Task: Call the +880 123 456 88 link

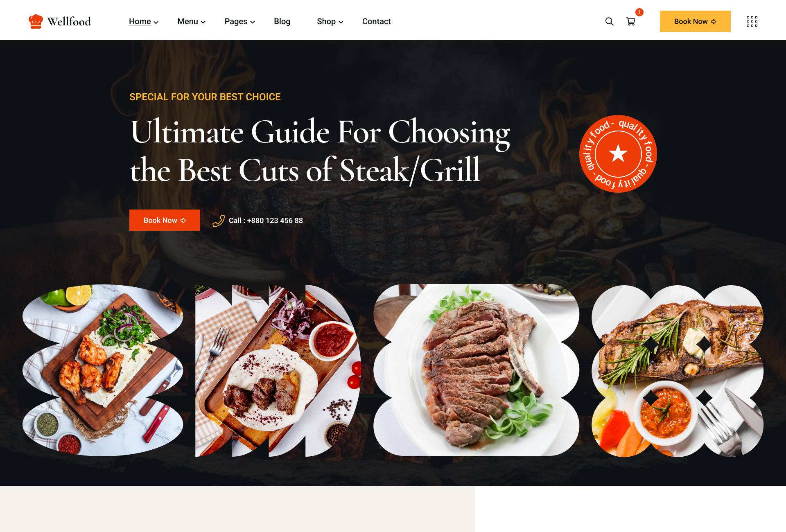Action: (266, 221)
